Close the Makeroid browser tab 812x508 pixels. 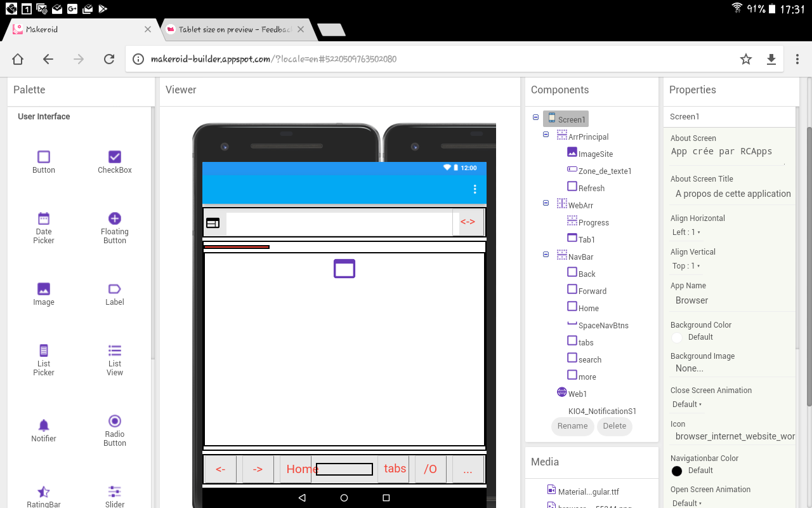(x=148, y=29)
